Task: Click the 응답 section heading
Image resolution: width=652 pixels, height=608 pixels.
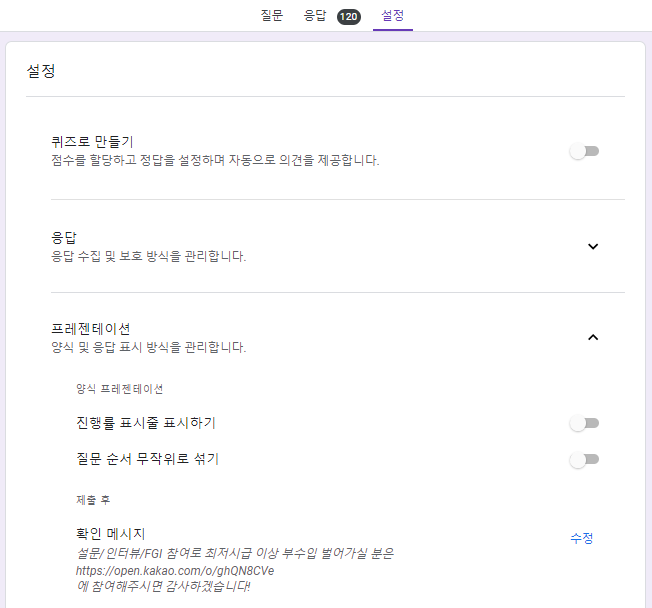Action: click(64, 238)
